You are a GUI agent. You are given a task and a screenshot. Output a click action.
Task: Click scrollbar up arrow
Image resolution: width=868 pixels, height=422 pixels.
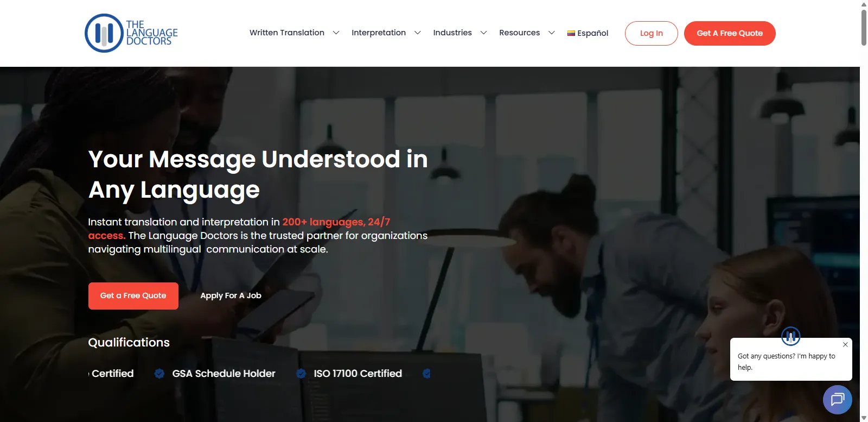click(x=864, y=4)
